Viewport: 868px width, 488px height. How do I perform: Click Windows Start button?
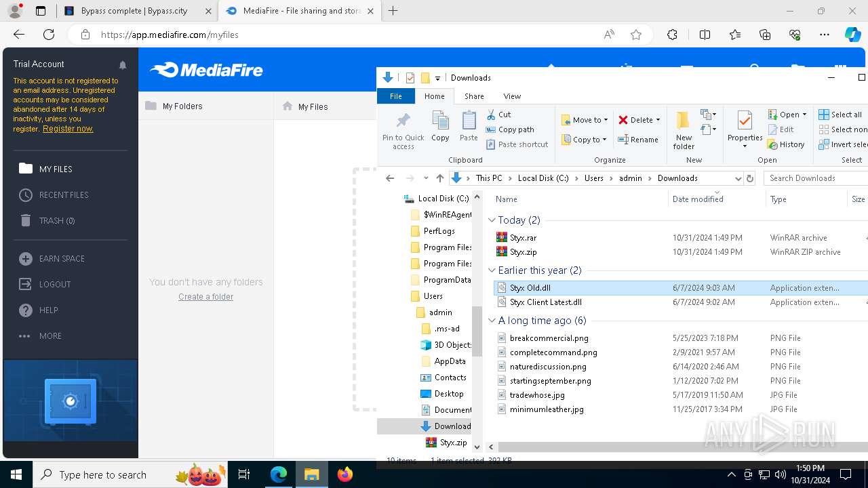[16, 474]
